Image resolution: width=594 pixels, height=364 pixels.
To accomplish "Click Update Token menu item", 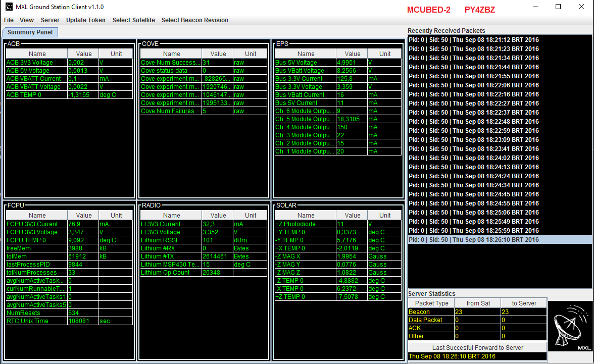I will coord(86,20).
